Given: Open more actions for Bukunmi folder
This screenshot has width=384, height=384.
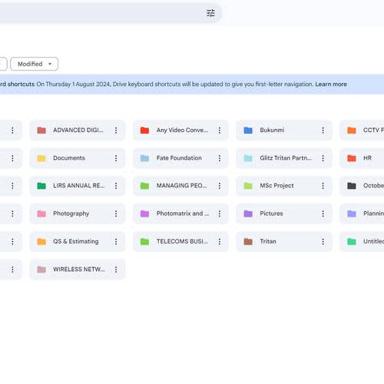Looking at the screenshot, I should [x=323, y=130].
